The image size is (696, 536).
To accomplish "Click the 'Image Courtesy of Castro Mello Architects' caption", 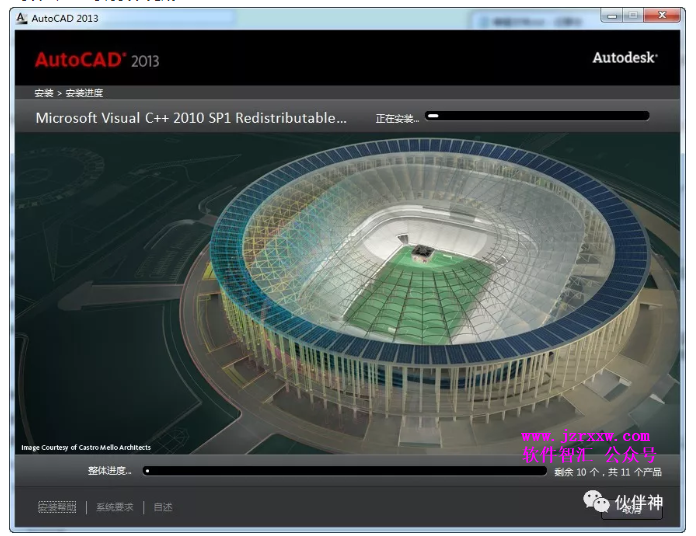I will coord(86,447).
